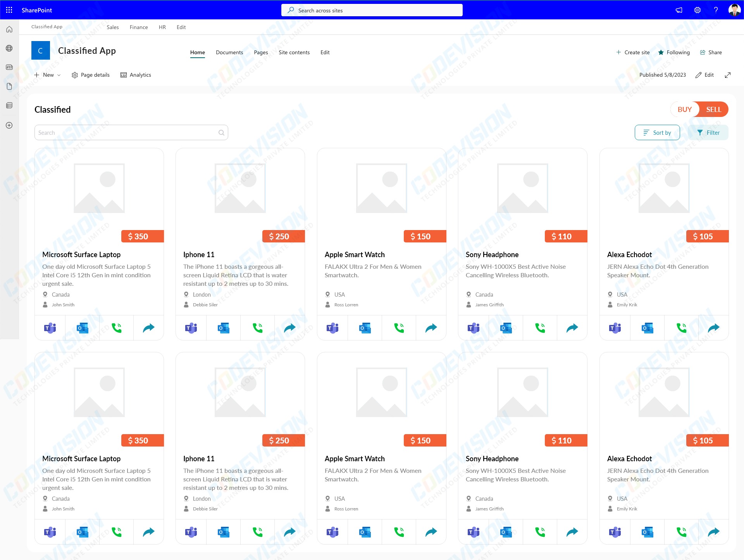Click the expand to full screen arrow icon
The width and height of the screenshot is (744, 560).
click(x=728, y=75)
